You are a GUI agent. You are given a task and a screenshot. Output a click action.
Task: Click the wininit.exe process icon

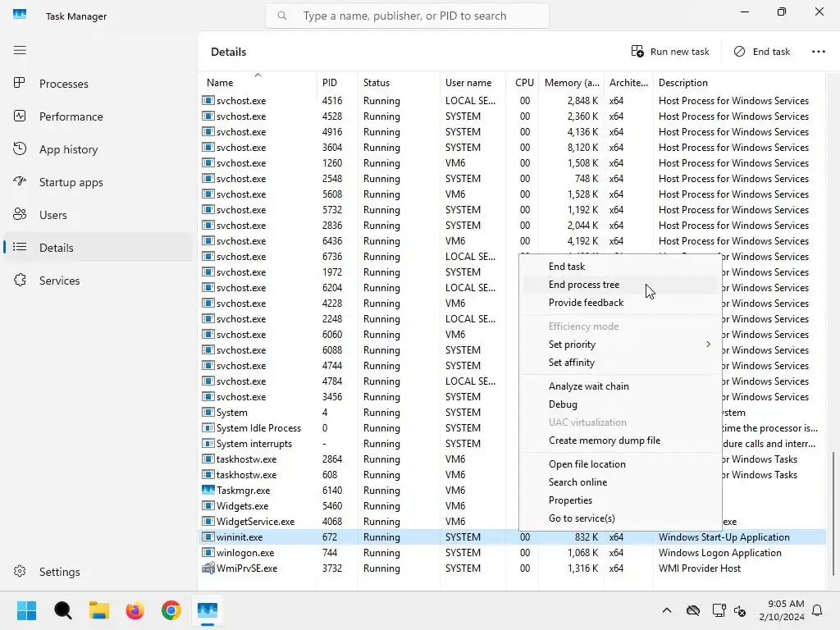208,536
